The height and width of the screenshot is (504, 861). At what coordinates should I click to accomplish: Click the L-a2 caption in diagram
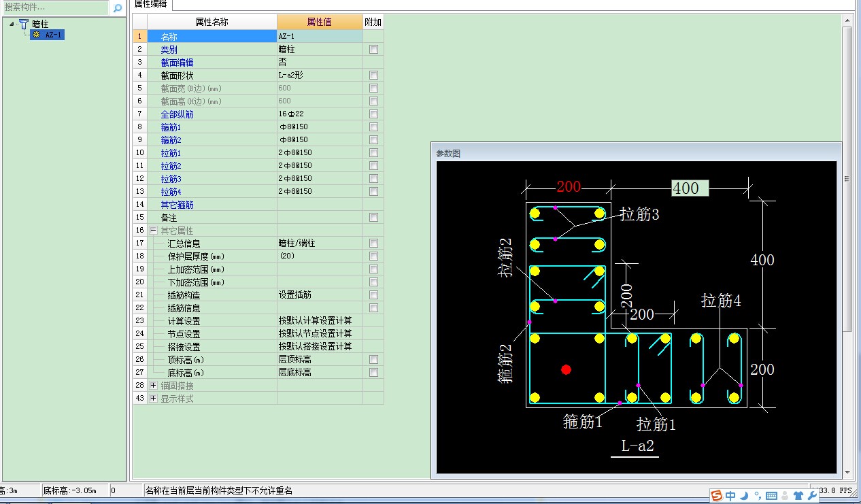637,446
